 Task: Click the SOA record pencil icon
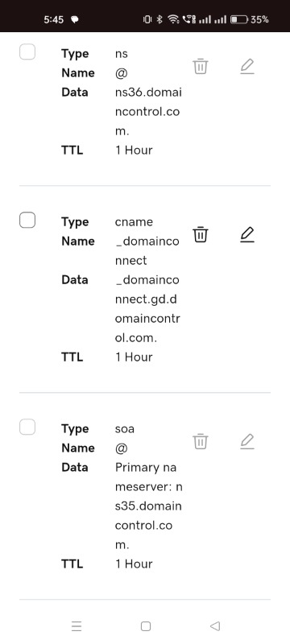246,441
